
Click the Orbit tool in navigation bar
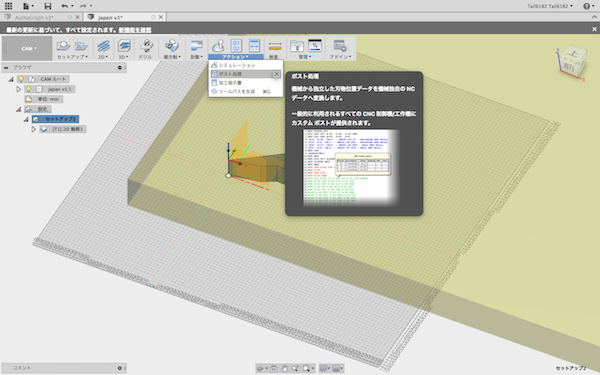(x=261, y=368)
